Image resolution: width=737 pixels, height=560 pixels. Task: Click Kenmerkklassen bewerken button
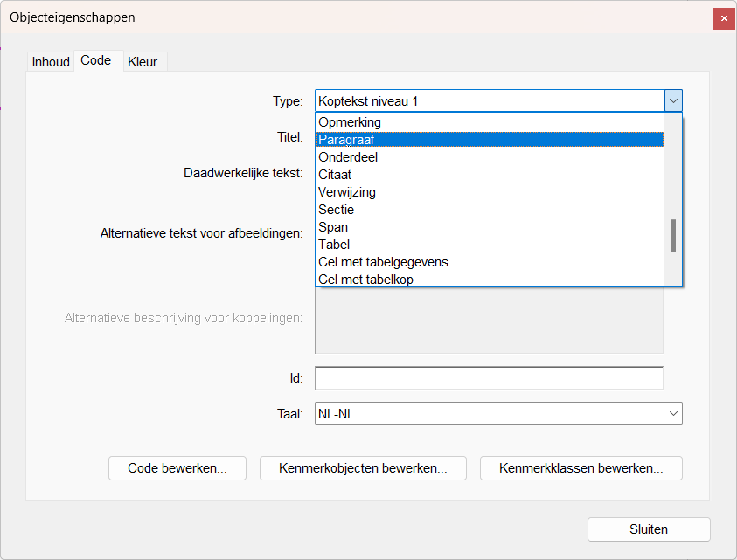click(581, 468)
